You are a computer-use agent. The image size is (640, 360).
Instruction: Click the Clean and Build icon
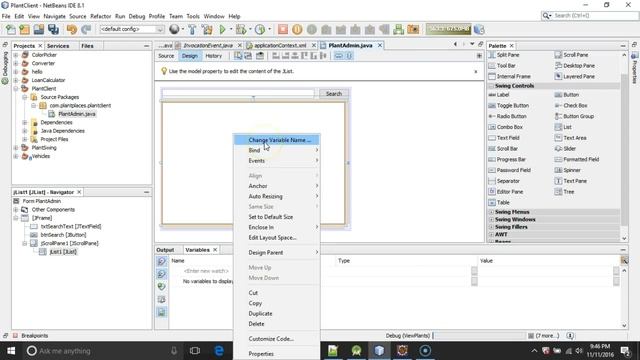207,29
